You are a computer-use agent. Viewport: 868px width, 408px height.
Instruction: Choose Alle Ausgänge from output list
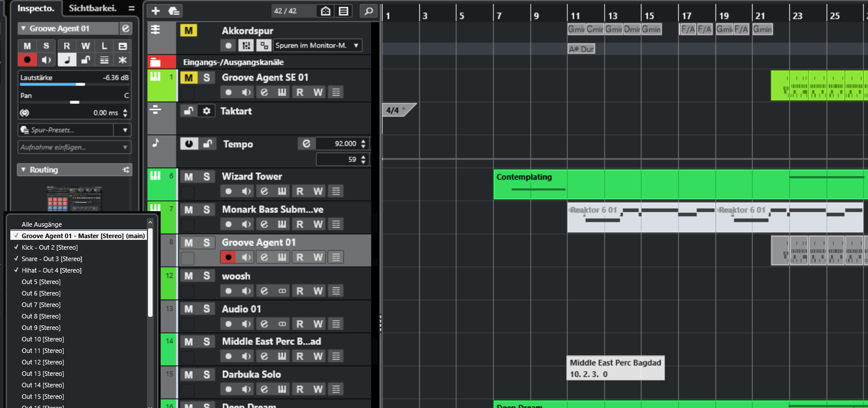41,224
